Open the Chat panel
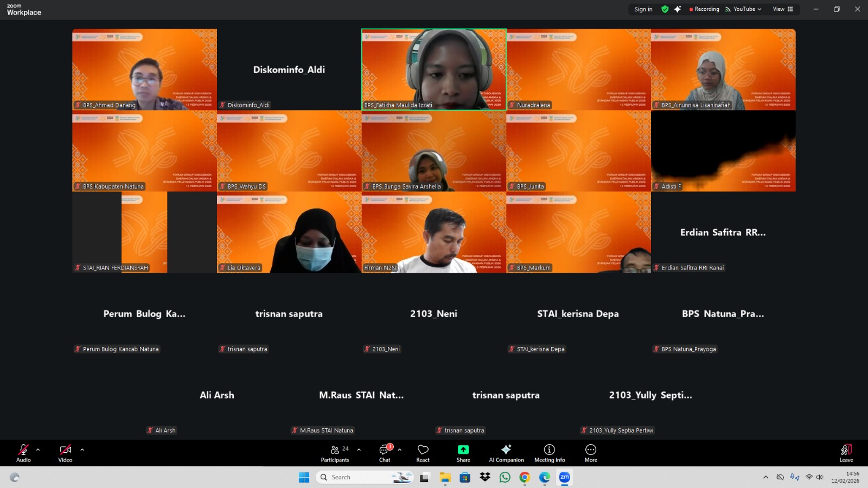This screenshot has height=488, width=868. [x=385, y=453]
